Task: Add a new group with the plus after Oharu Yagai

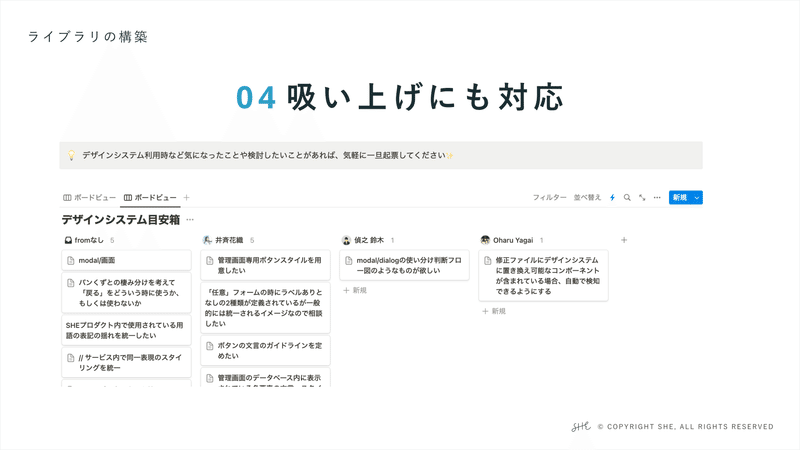Action: pos(624,240)
